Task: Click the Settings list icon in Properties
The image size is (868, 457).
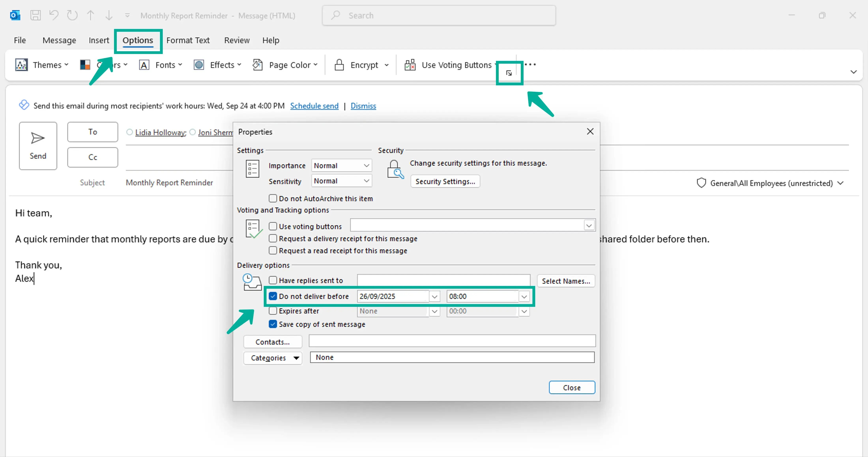Action: [252, 169]
